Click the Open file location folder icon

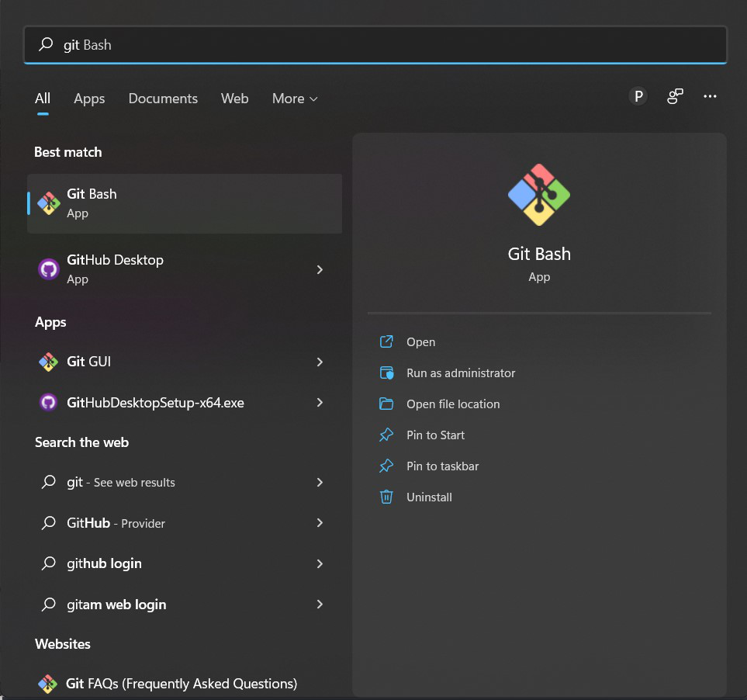tap(386, 404)
